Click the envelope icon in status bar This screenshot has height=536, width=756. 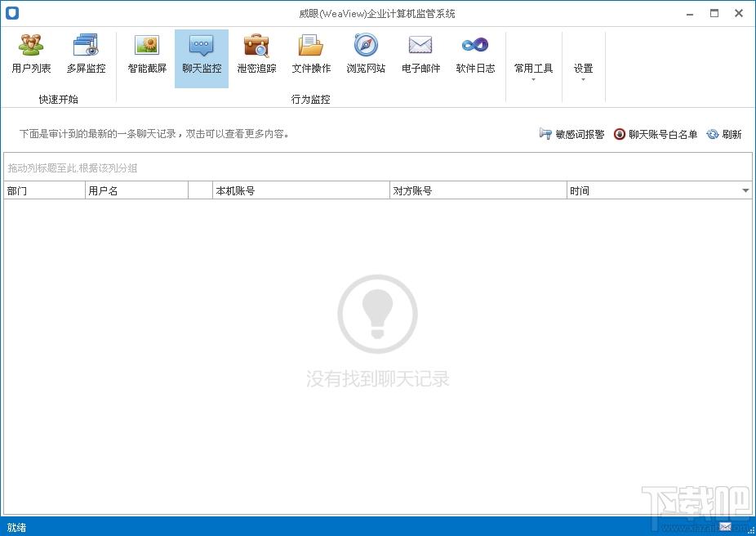(725, 526)
